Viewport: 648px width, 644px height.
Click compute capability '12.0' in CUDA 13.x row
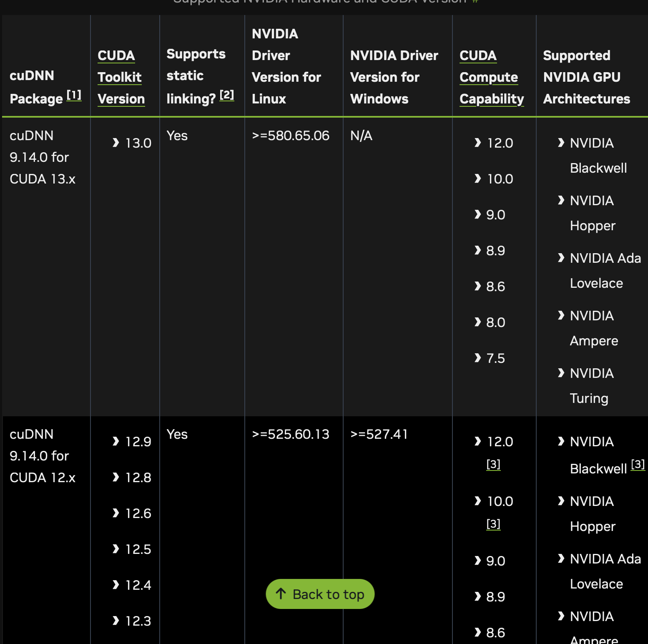500,143
